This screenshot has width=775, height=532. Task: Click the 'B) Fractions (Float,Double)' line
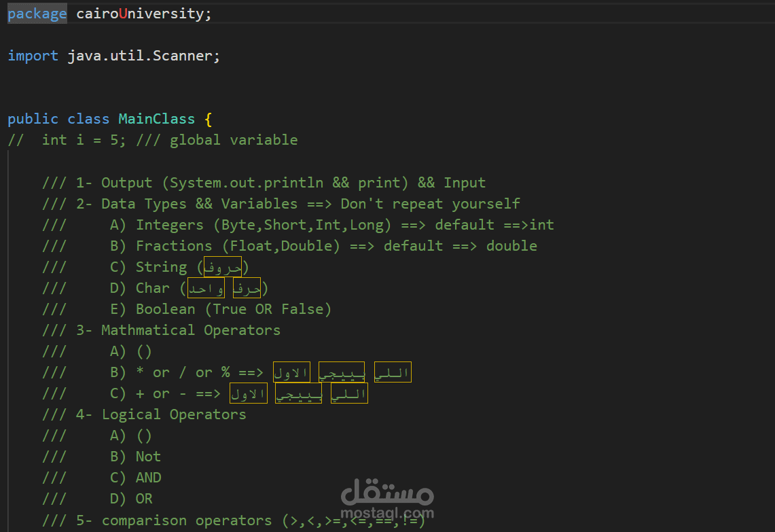pos(289,246)
